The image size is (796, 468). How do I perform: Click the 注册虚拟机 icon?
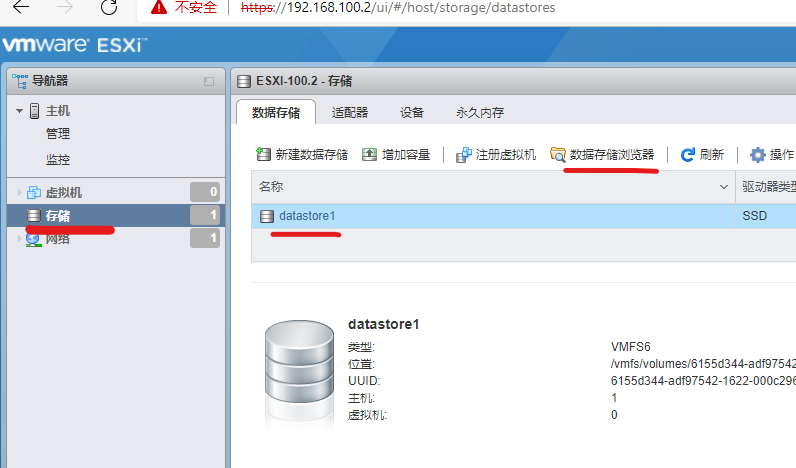(463, 154)
